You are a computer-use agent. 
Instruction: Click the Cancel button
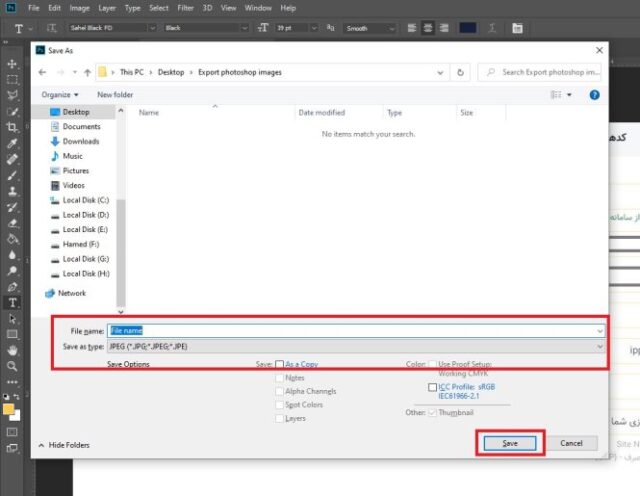(x=571, y=443)
